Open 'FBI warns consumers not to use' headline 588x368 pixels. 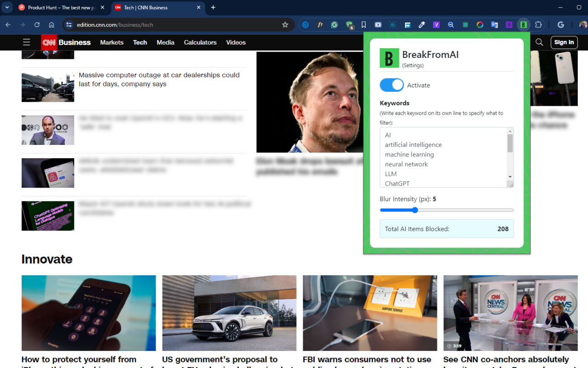click(x=367, y=360)
